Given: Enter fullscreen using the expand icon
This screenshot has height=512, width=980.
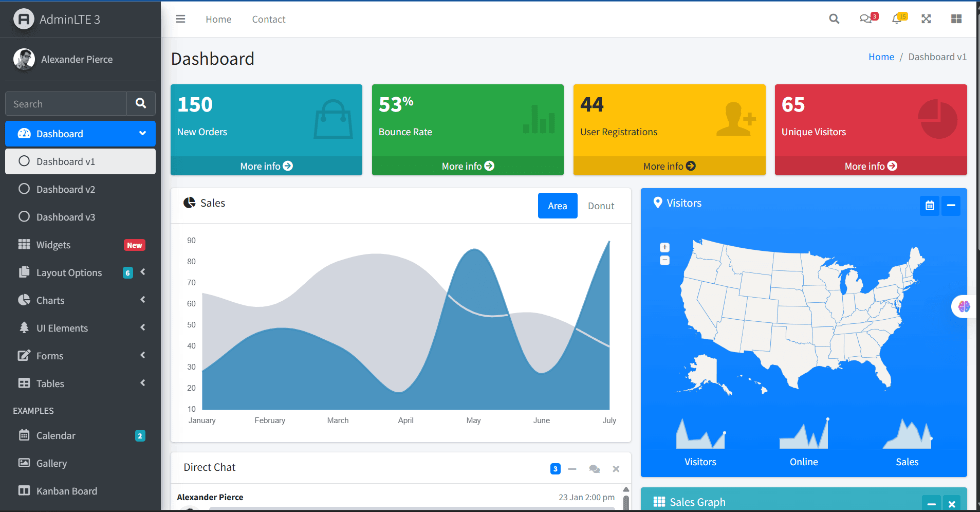Looking at the screenshot, I should 926,19.
